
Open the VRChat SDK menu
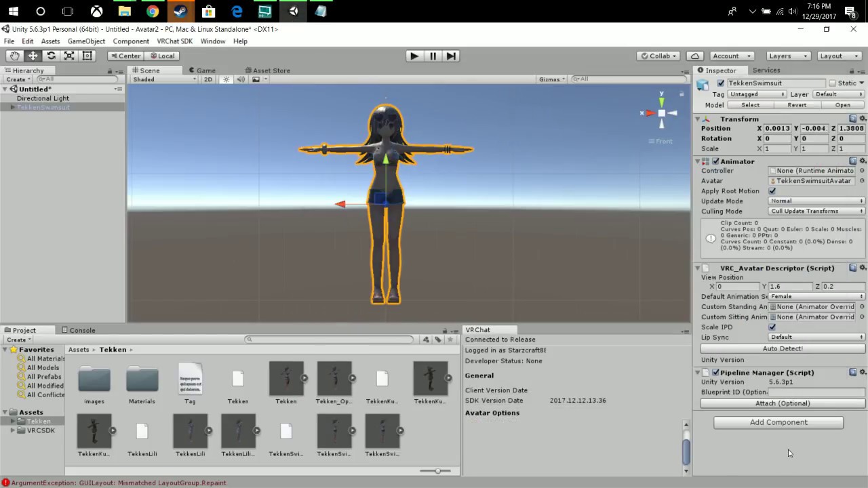(x=175, y=41)
